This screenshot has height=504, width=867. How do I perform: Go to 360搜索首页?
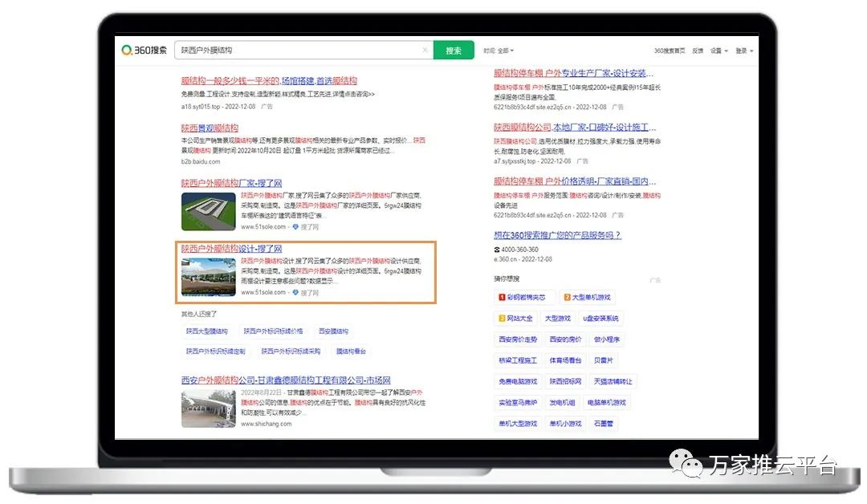(x=670, y=51)
